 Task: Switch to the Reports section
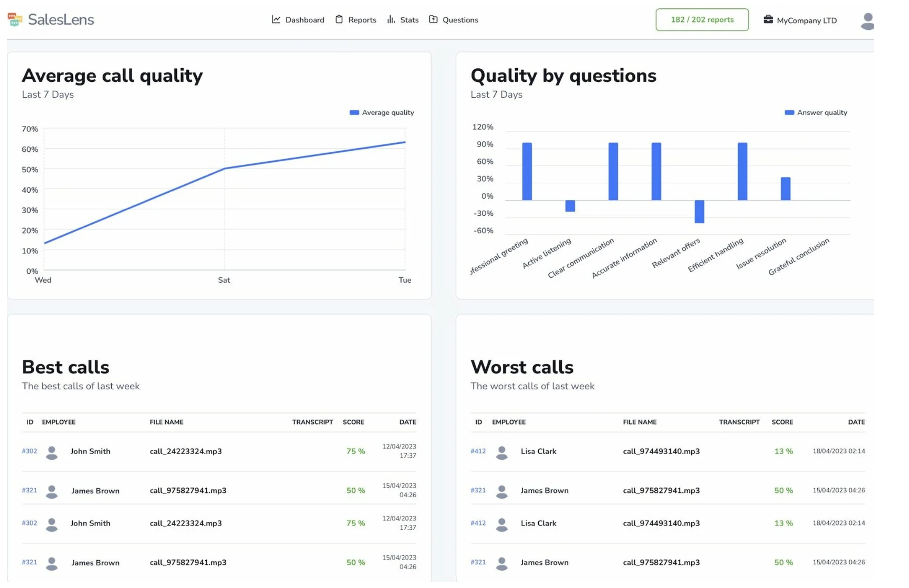(362, 19)
